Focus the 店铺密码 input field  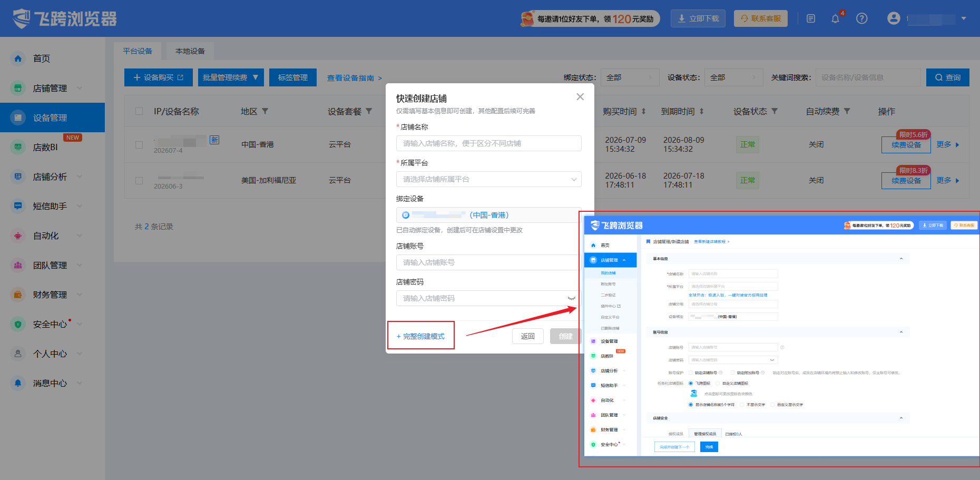pyautogui.click(x=489, y=298)
